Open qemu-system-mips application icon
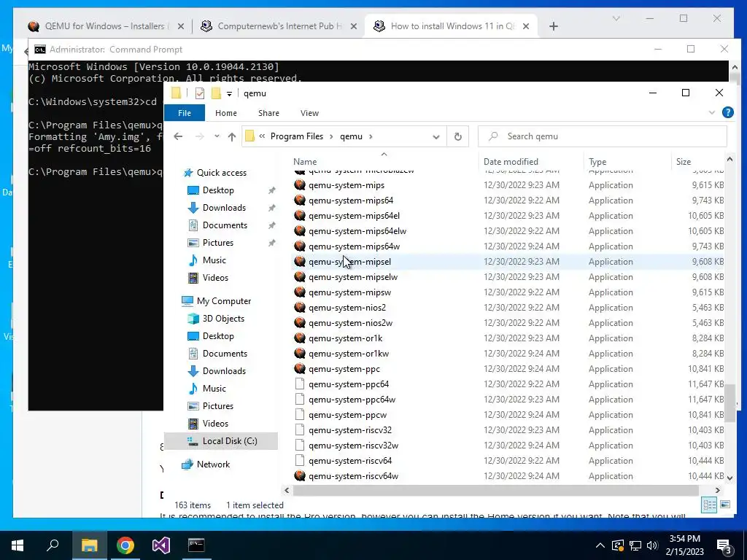Image resolution: width=747 pixels, height=560 pixels. 300,185
